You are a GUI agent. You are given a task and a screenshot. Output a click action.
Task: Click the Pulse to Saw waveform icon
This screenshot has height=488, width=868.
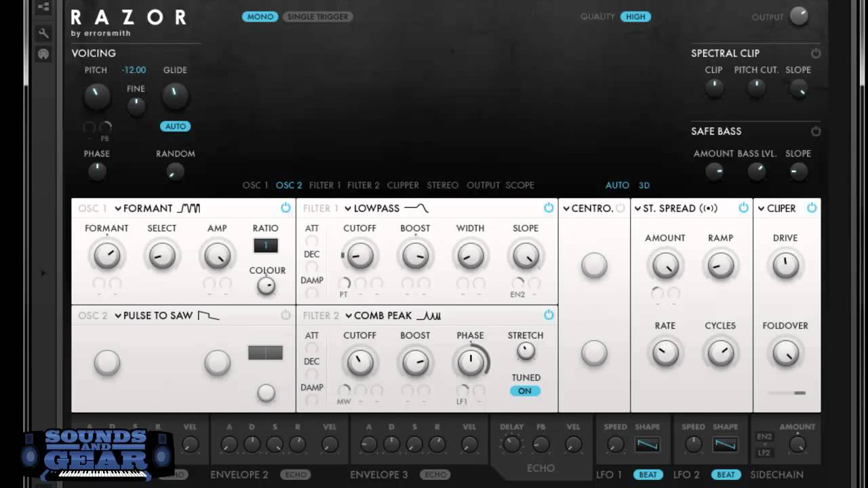(x=208, y=315)
